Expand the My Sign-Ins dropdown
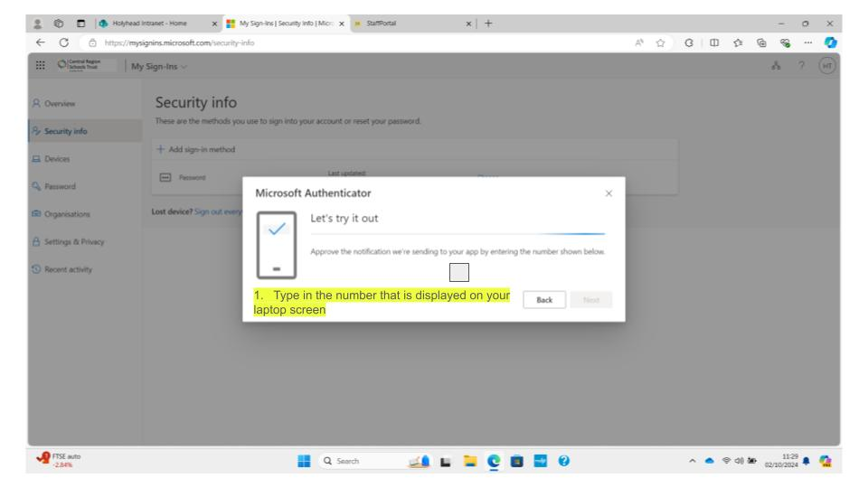Viewport: 868px width, 488px height. (159, 66)
